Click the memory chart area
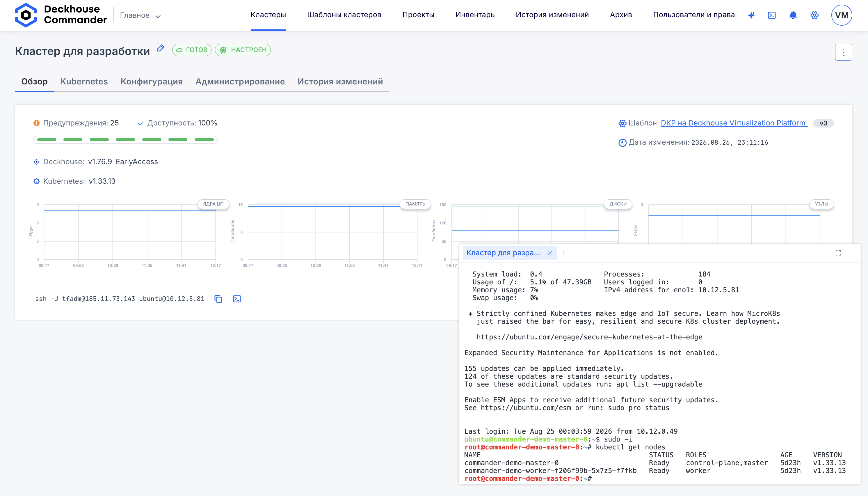This screenshot has width=868, height=496. point(332,232)
